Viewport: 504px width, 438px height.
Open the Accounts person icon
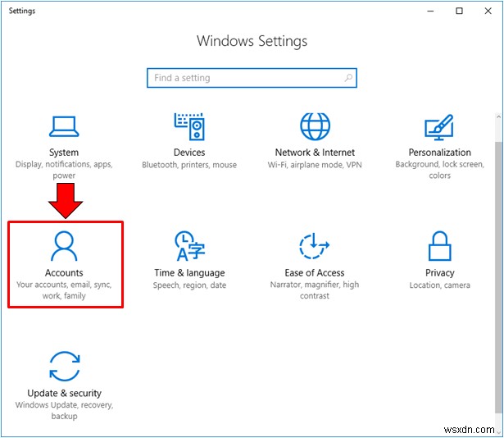point(64,246)
